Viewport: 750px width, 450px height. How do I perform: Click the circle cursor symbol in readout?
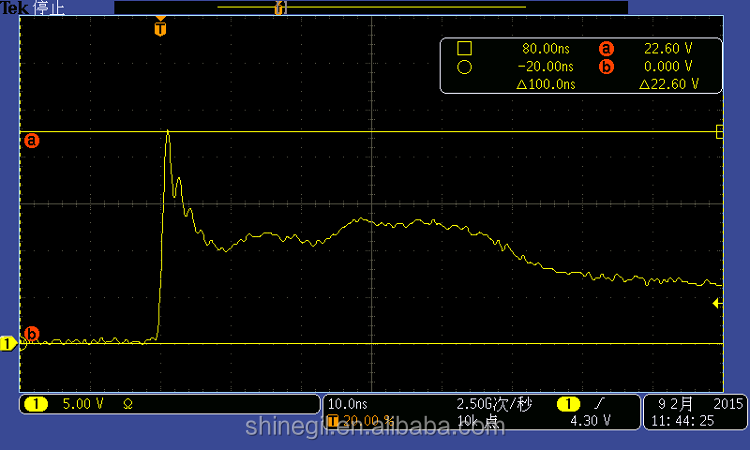[x=464, y=67]
